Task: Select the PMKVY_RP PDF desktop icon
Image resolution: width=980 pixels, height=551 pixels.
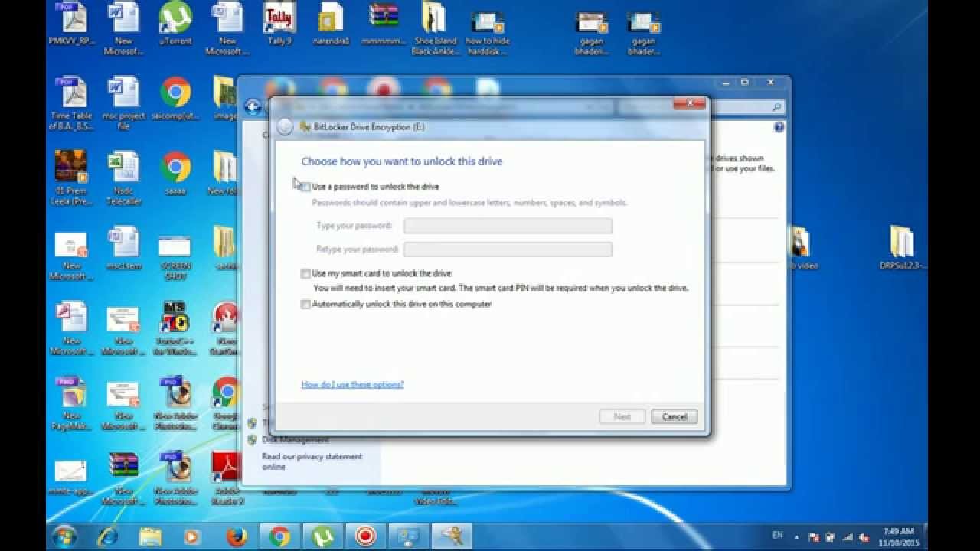Action: (72, 25)
